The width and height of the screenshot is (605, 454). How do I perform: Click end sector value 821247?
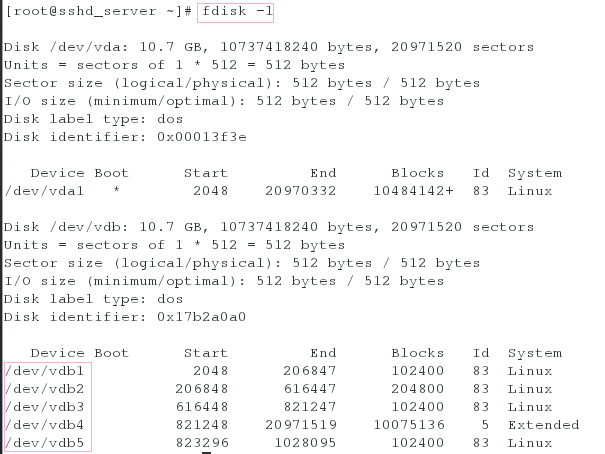[309, 407]
